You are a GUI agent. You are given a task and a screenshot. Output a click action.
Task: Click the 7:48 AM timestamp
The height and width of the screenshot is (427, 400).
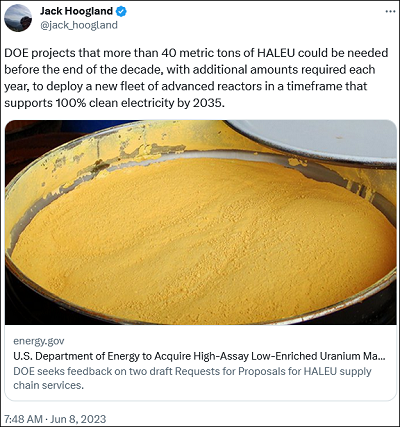(x=23, y=419)
